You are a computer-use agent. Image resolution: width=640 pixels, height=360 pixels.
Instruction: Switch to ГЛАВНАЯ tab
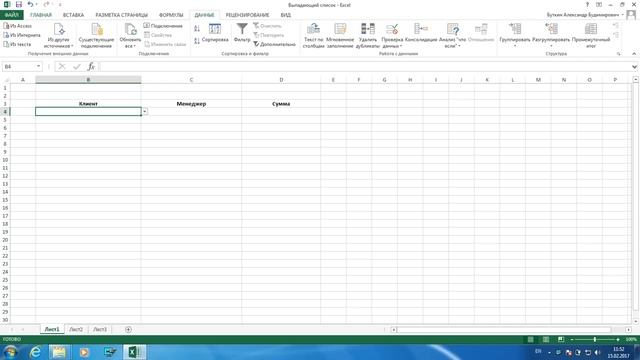[41, 15]
